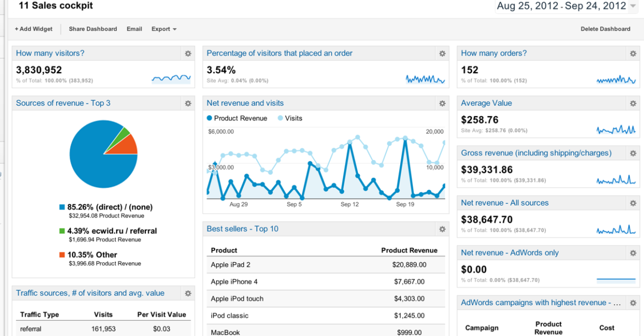The height and width of the screenshot is (336, 644).
Task: Toggle Product Revenue legend dot in chart
Action: tap(210, 118)
